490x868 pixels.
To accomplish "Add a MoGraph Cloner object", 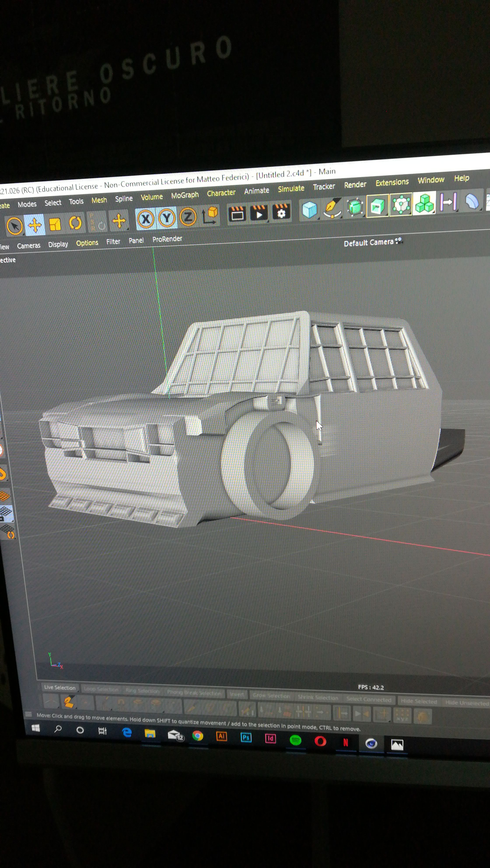I will (x=401, y=204).
